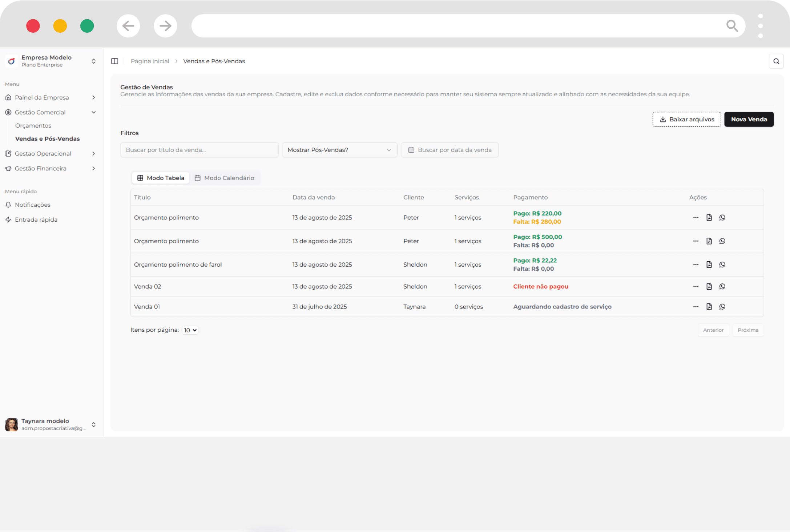790x532 pixels.
Task: Open Itens por página selector
Action: pyautogui.click(x=190, y=330)
